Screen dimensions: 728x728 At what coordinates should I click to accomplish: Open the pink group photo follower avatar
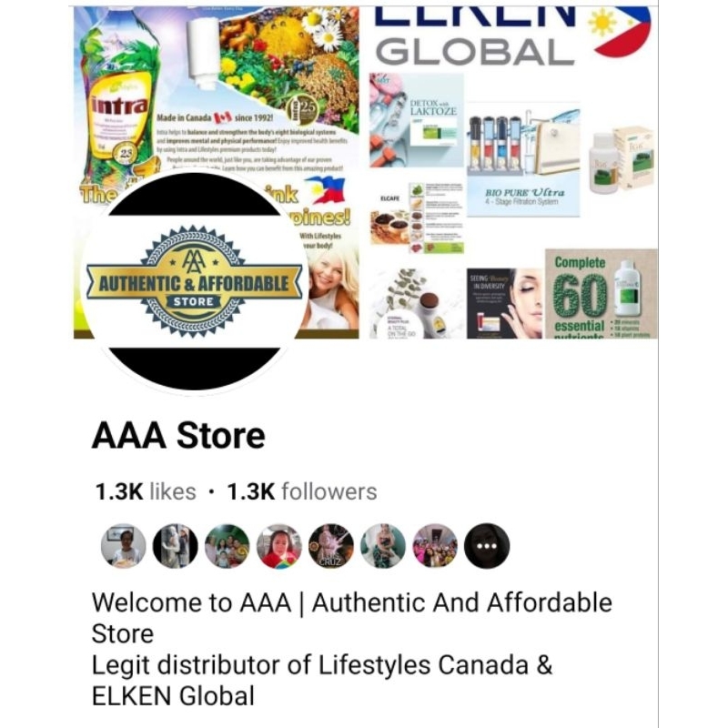pyautogui.click(x=435, y=546)
